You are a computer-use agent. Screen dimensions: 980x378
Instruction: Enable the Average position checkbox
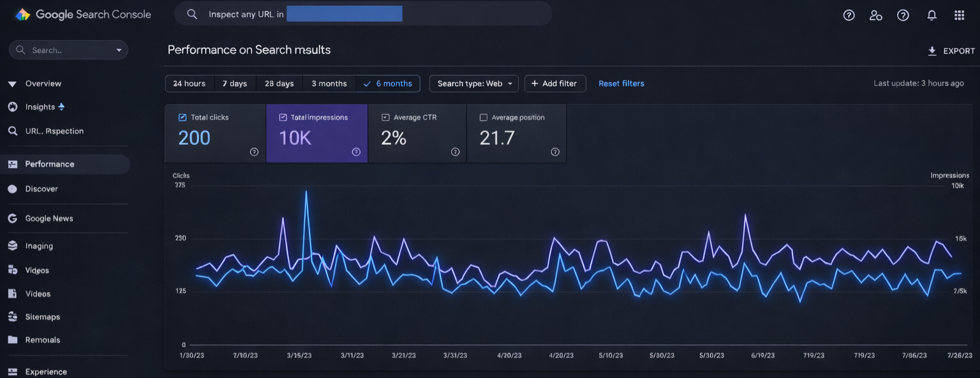coord(484,118)
